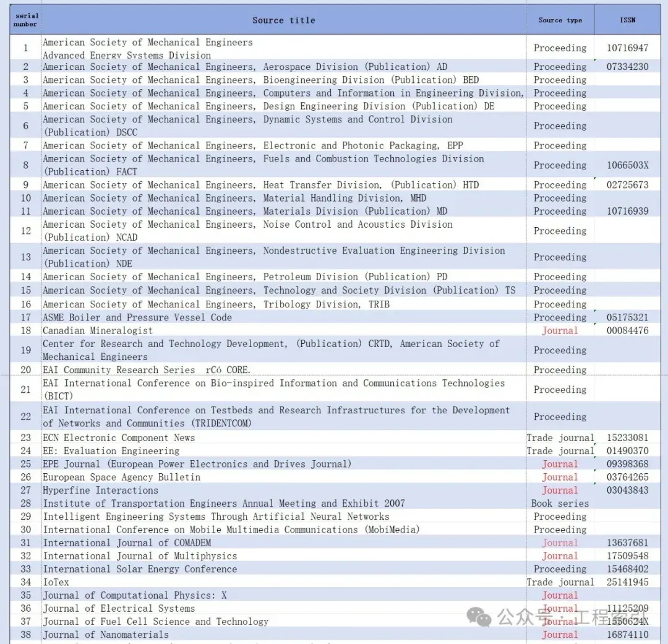This screenshot has width=668, height=644.
Task: Click ISSN value 09398368
Action: click(627, 464)
